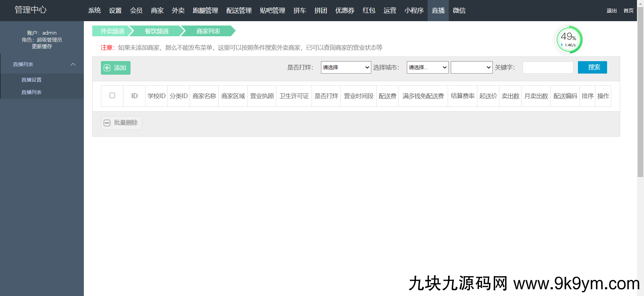Select 直播设置 in the sidebar
The height and width of the screenshot is (296, 644).
pos(32,80)
